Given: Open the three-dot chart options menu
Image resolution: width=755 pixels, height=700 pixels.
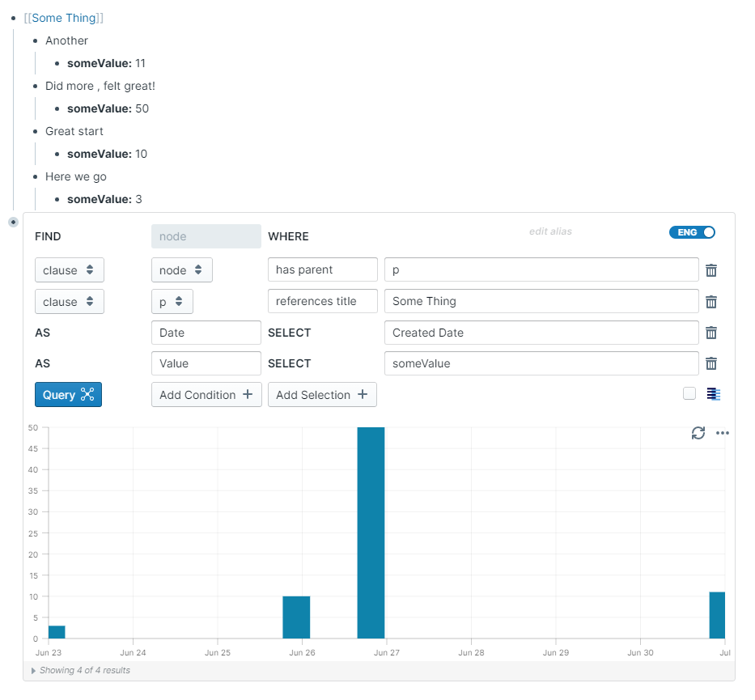Looking at the screenshot, I should pos(723,433).
